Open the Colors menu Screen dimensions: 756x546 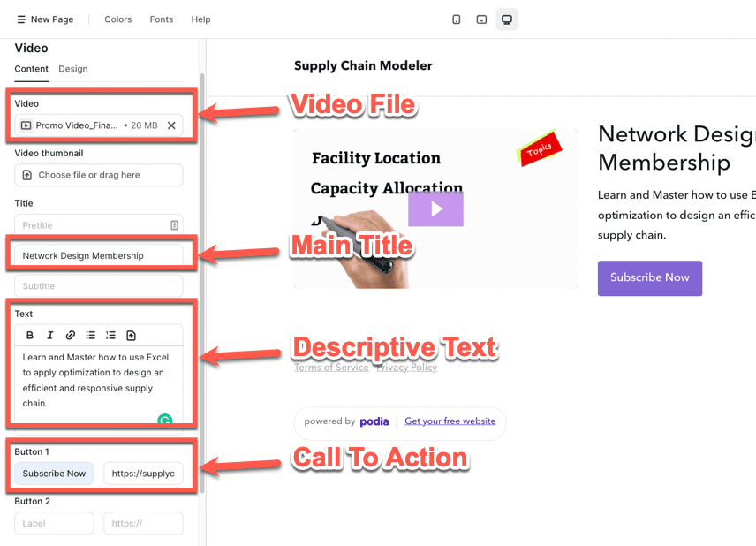(x=117, y=19)
